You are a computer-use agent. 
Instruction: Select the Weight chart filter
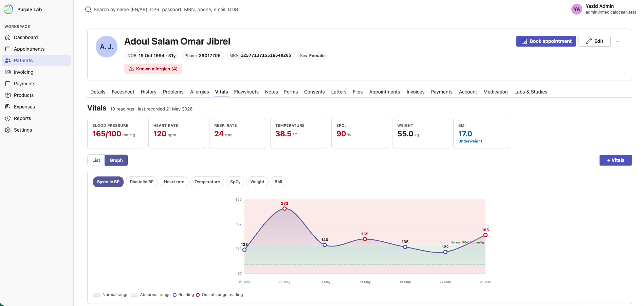point(257,182)
